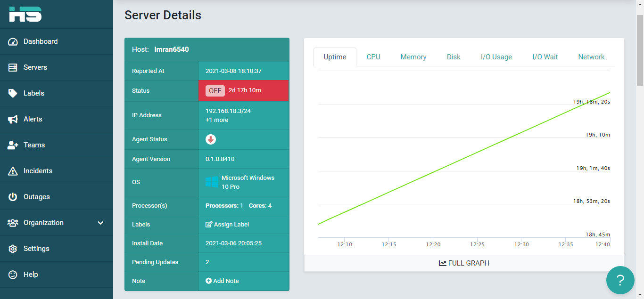Click the 12:25 time axis label
The image size is (644, 299).
coord(477,244)
